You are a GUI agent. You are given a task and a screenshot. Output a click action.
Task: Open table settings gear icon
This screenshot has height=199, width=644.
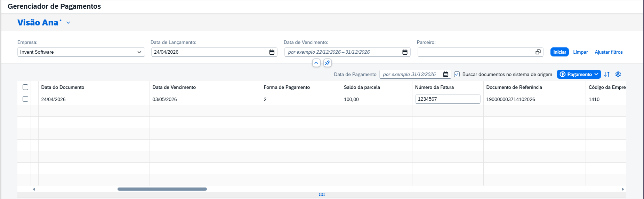pyautogui.click(x=618, y=74)
